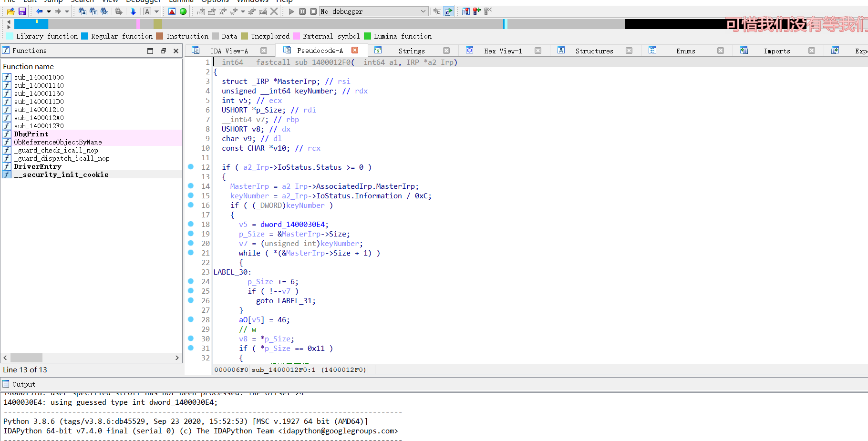Toggle the breakpoint dot on line 12
Viewport: 868px width, 441px height.
(x=191, y=167)
